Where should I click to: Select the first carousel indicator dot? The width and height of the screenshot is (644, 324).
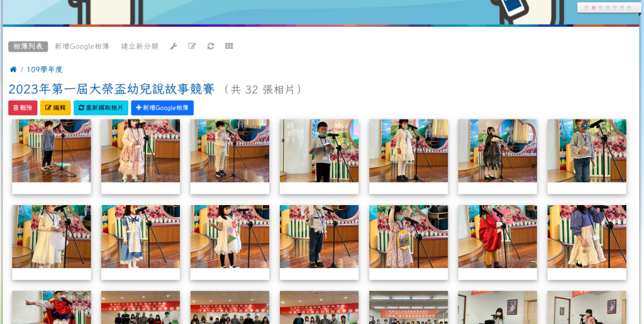[587, 8]
